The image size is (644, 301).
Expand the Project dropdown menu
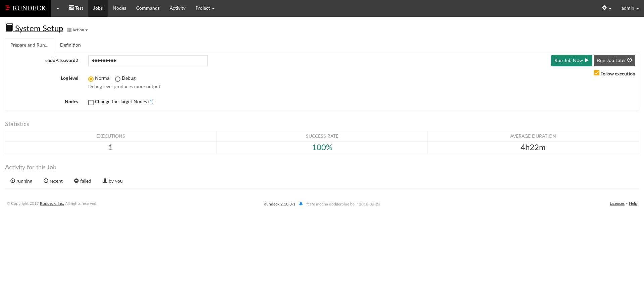tap(205, 8)
